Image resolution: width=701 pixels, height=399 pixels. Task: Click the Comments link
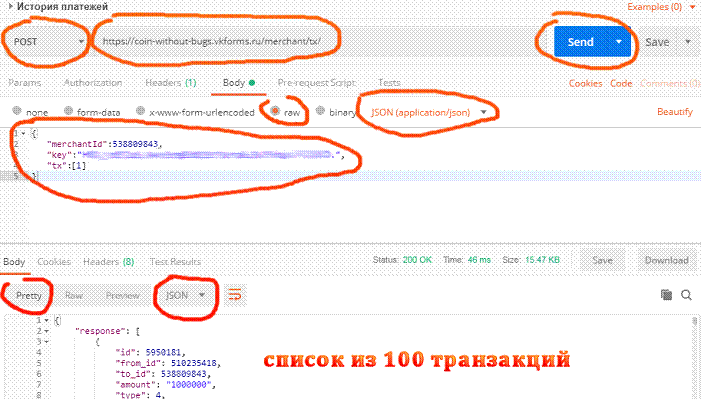point(669,83)
